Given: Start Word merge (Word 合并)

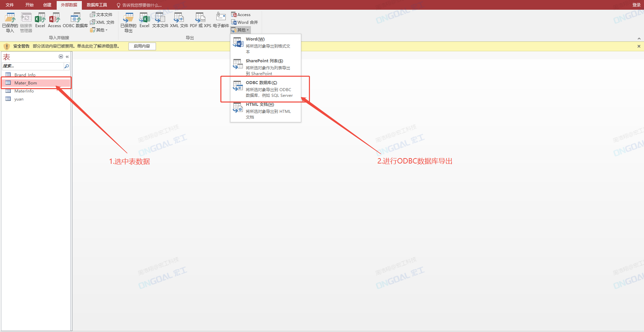Looking at the screenshot, I should point(245,22).
